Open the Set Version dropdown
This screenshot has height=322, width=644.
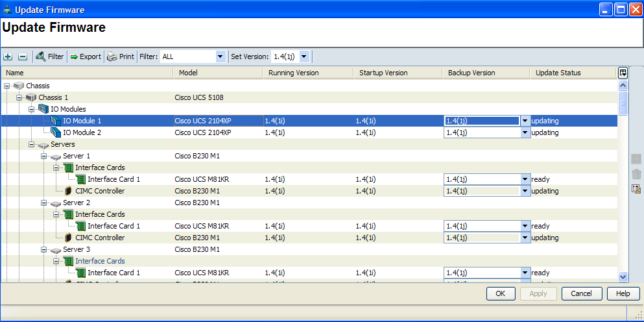[x=304, y=56]
